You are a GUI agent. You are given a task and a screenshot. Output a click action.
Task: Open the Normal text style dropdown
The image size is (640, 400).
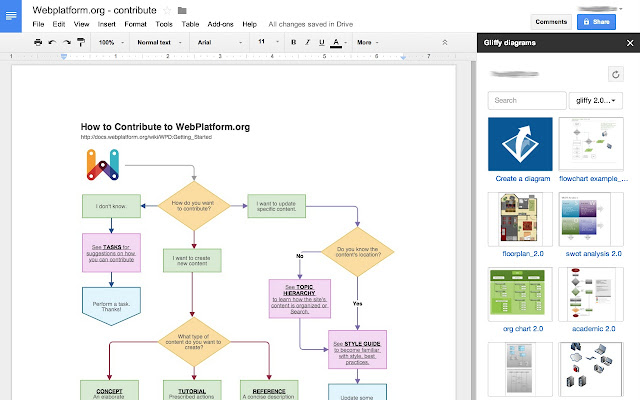coord(159,42)
